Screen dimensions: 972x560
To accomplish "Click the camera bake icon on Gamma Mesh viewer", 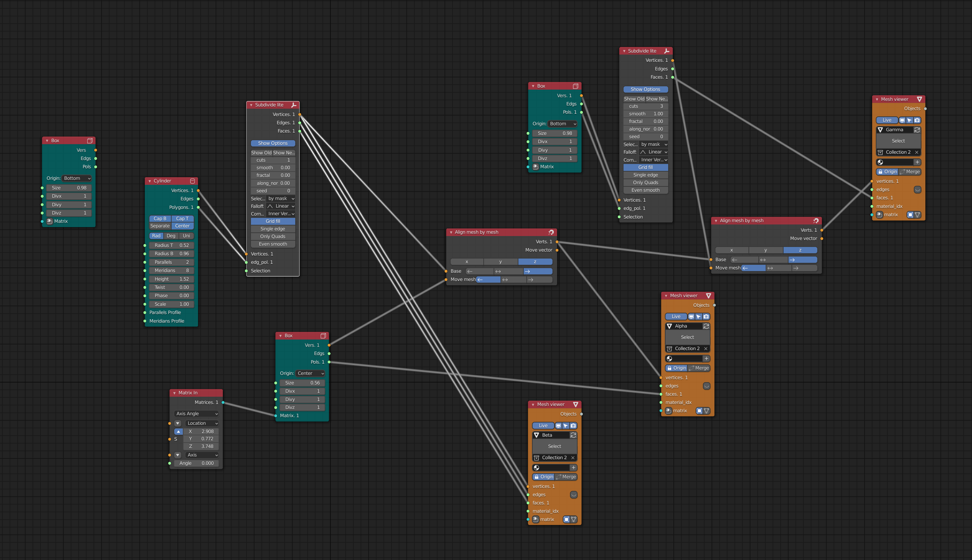I will (918, 120).
